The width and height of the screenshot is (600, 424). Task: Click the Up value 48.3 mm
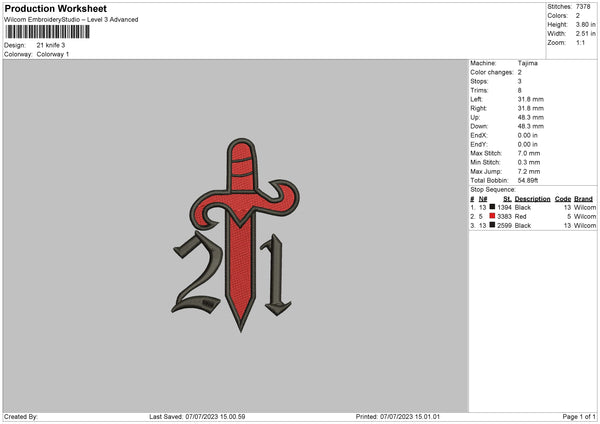click(x=531, y=117)
